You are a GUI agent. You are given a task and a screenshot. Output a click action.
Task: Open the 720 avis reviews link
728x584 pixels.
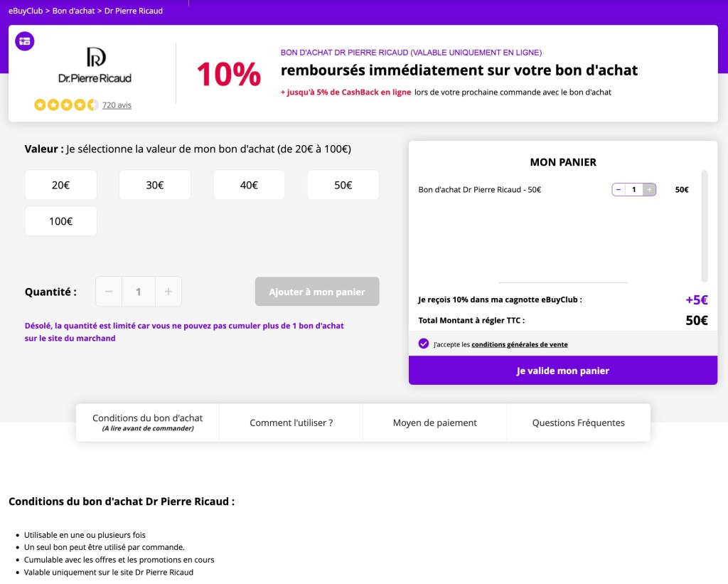click(117, 105)
